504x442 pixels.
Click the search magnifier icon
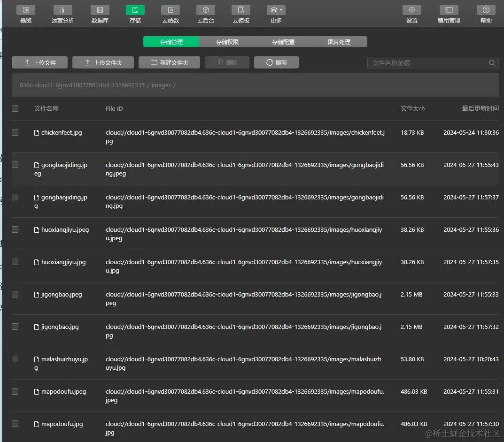coord(492,63)
